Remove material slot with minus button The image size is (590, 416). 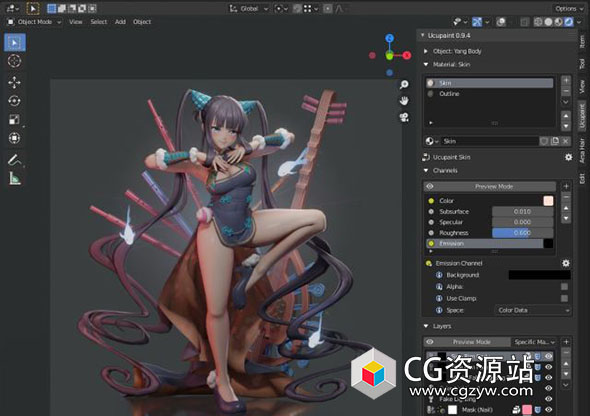click(x=566, y=91)
